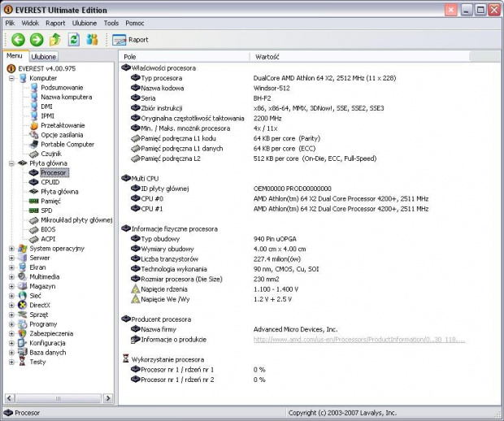504x421 pixels.
Task: Select the Nazwa komputera tree icon
Action: coord(34,97)
